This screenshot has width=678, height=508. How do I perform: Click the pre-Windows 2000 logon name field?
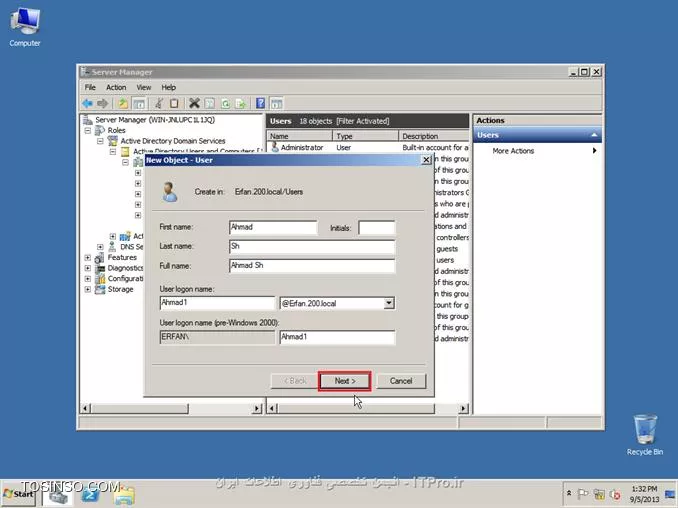337,337
